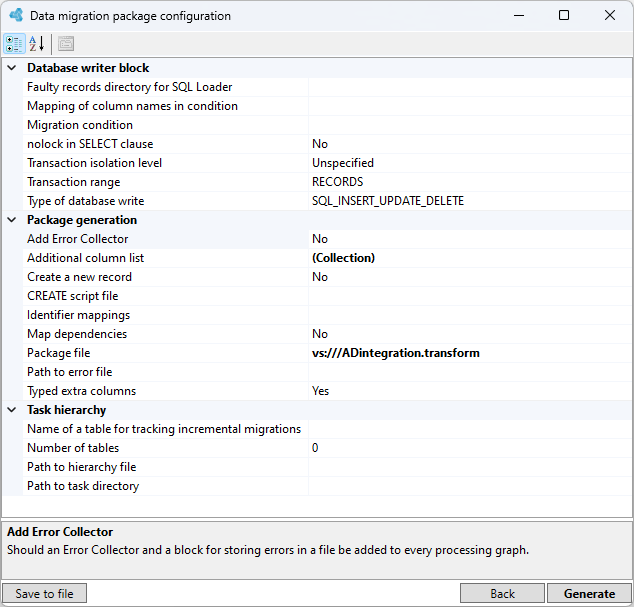634x607 pixels.
Task: Select Mapping of column names in condition
Action: pyautogui.click(x=166, y=106)
